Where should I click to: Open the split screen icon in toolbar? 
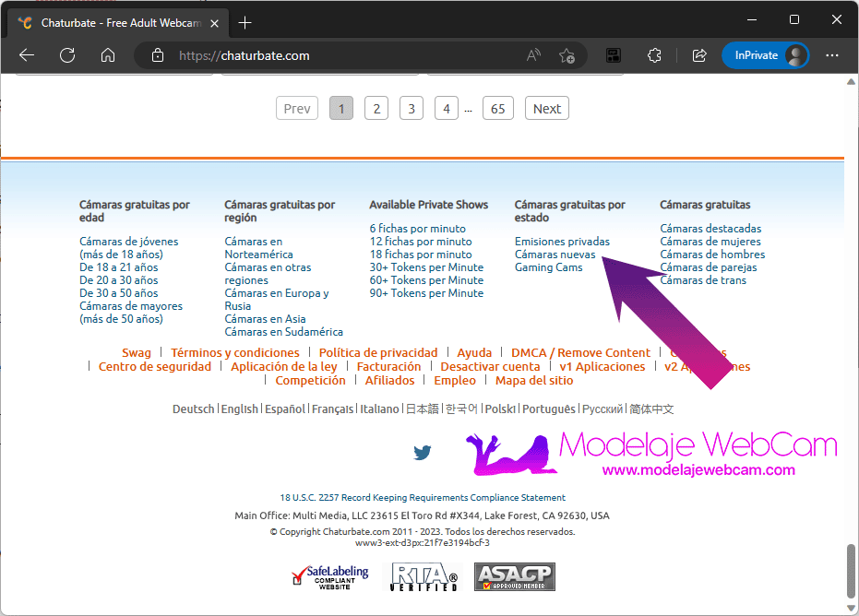(614, 55)
